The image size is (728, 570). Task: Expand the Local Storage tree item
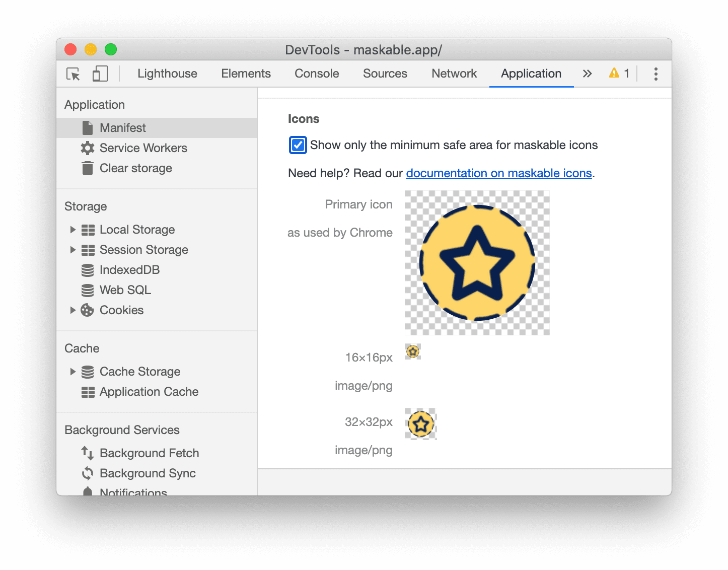click(72, 229)
